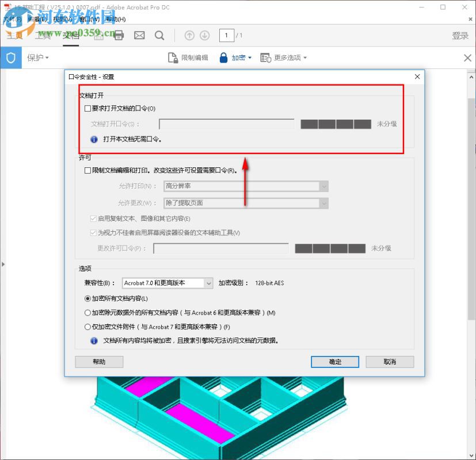Click the previous view up-arrow icon

click(189, 35)
